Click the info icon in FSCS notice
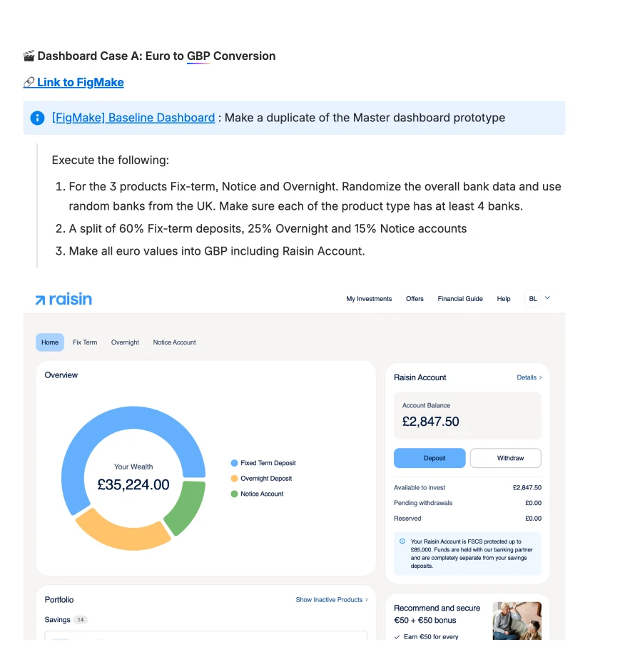This screenshot has width=630, height=672. (x=402, y=541)
